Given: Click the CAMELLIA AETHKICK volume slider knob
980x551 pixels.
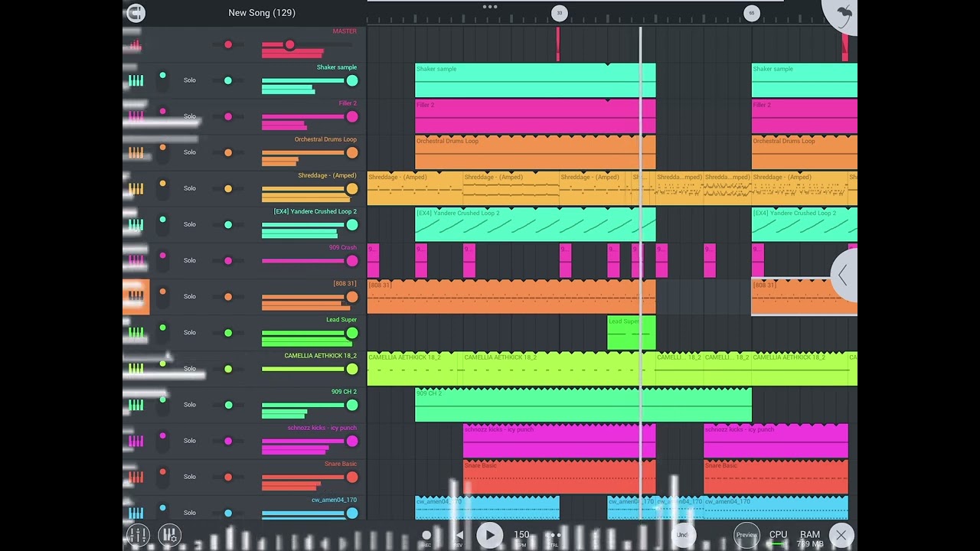Looking at the screenshot, I should tap(351, 369).
